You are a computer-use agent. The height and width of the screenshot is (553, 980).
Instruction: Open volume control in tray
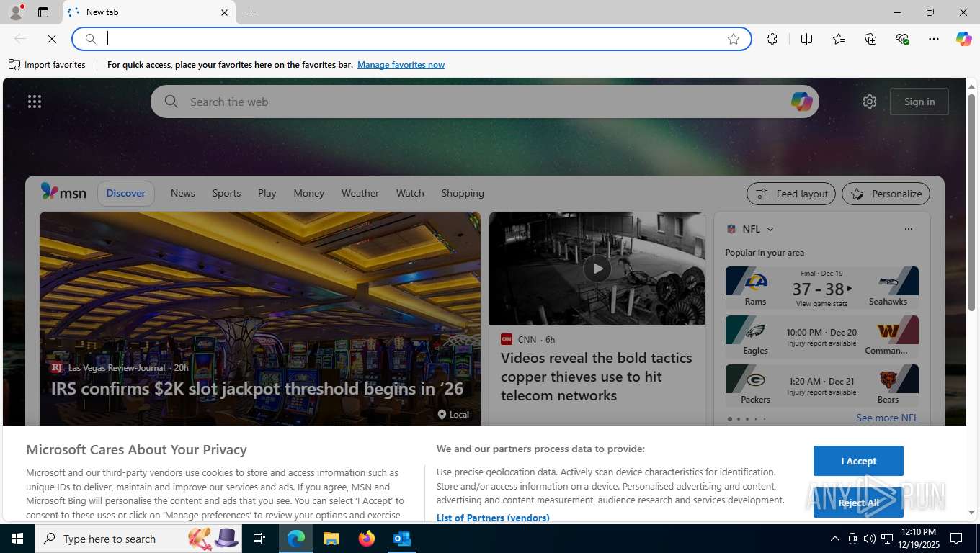[869, 539]
